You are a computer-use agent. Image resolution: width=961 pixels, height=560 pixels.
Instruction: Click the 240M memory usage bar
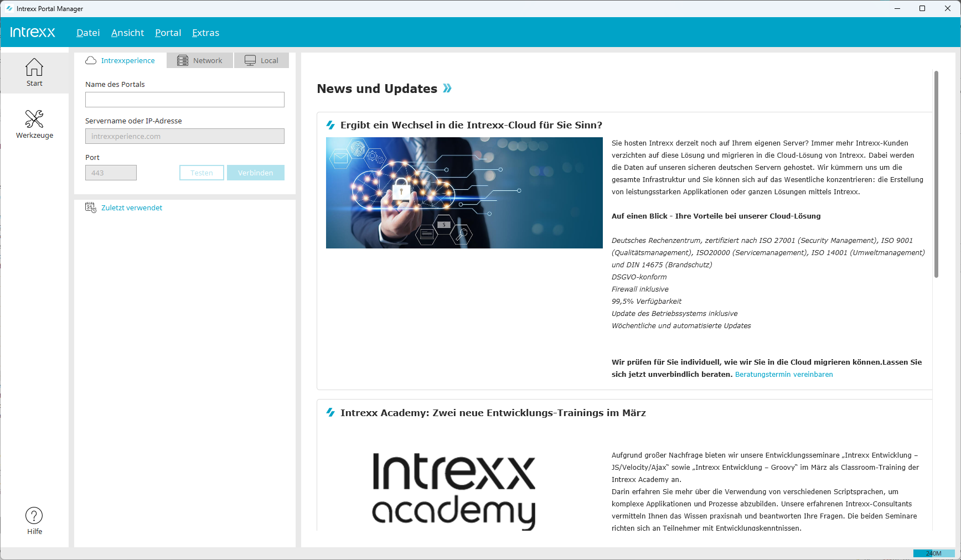pyautogui.click(x=934, y=553)
